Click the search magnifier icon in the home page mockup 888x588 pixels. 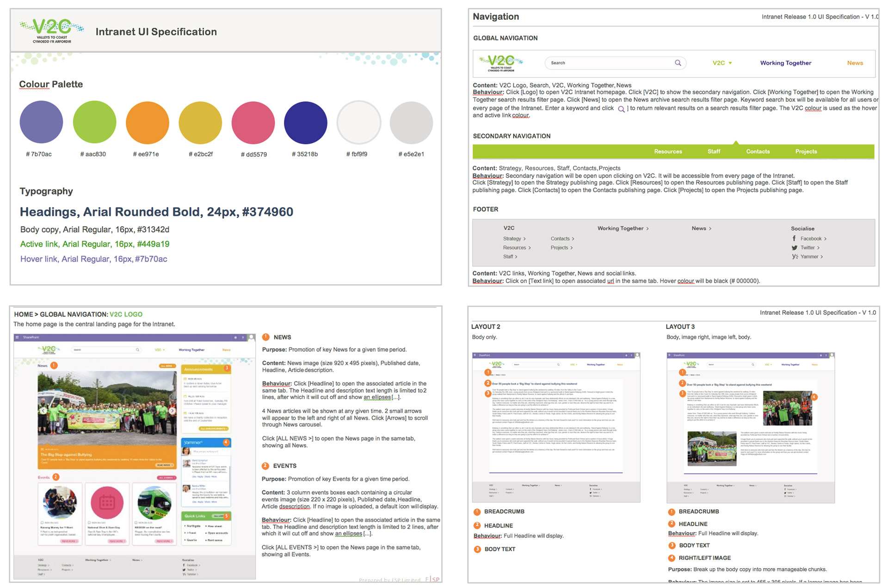[x=137, y=350]
